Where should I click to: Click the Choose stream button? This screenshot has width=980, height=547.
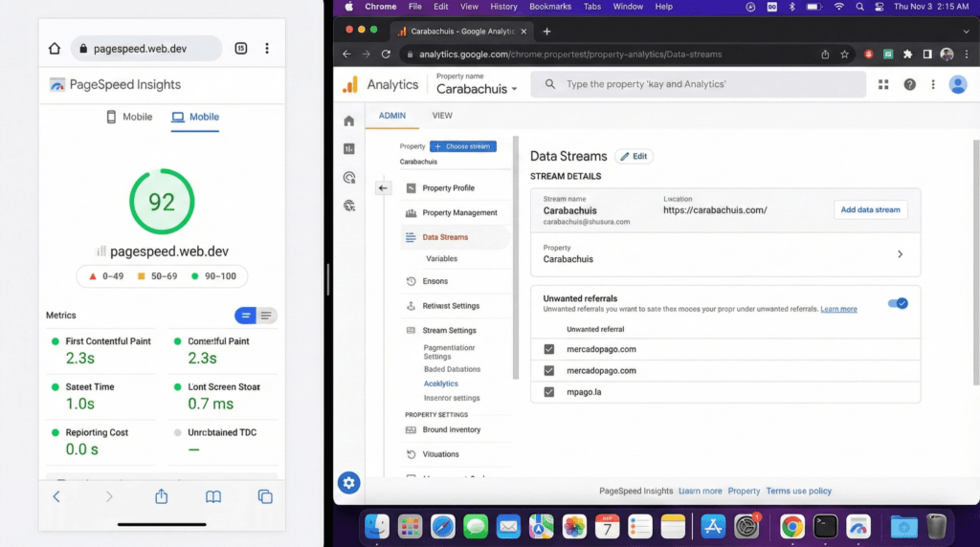463,146
